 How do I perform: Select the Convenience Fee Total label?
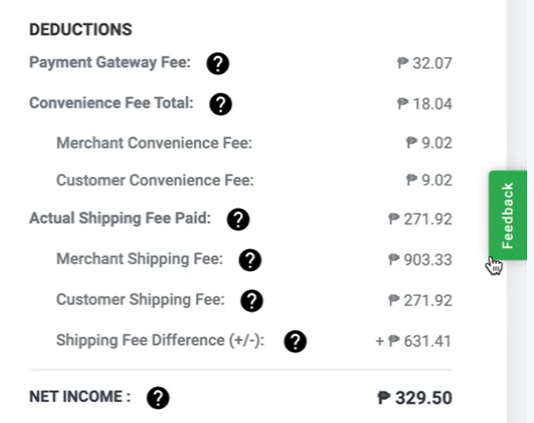tap(111, 103)
